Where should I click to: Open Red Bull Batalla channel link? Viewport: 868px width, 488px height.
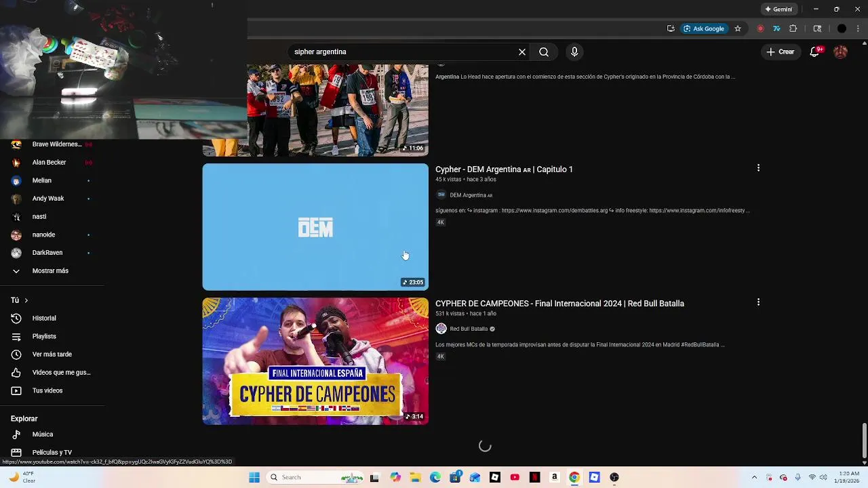click(x=469, y=329)
